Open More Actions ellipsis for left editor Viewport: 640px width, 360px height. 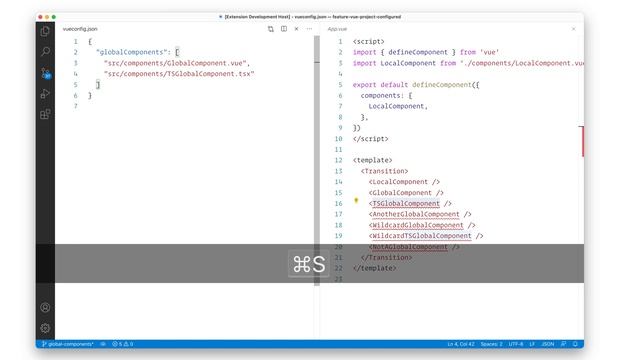pyautogui.click(x=309, y=29)
